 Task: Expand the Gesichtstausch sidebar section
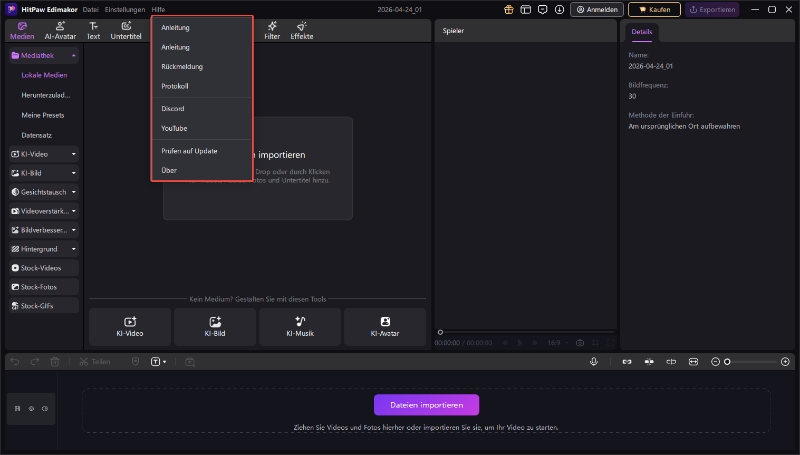tap(73, 192)
